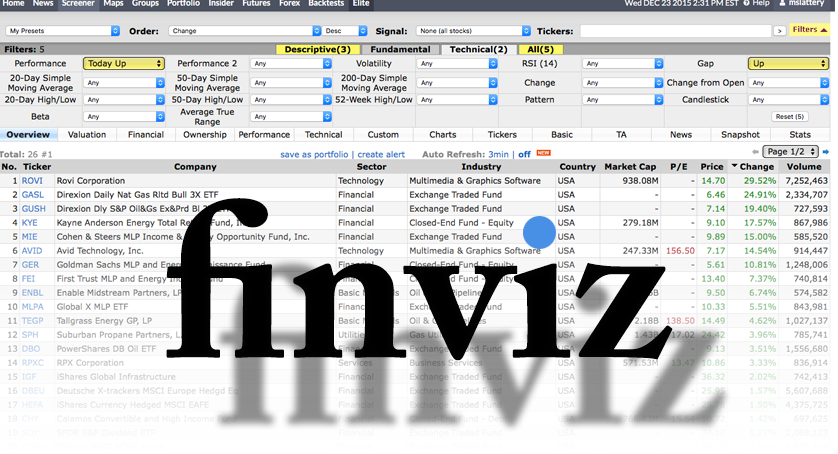
Task: Open the Backtests menu item
Action: point(326,3)
